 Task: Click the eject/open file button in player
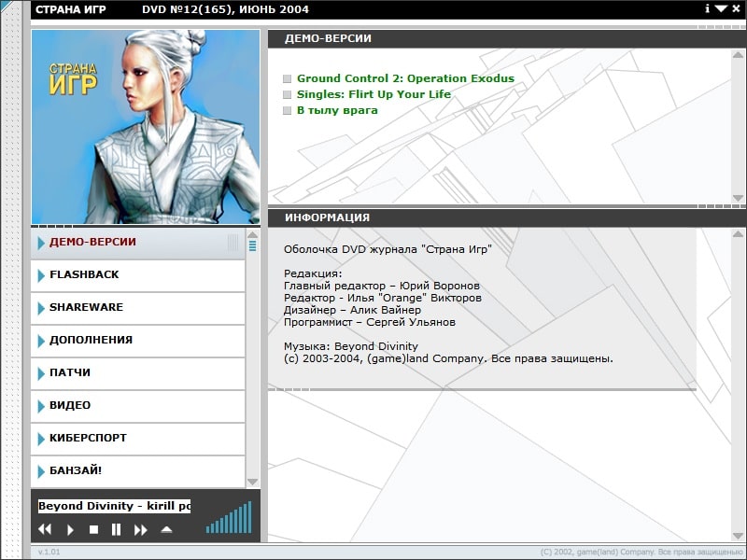tap(166, 529)
